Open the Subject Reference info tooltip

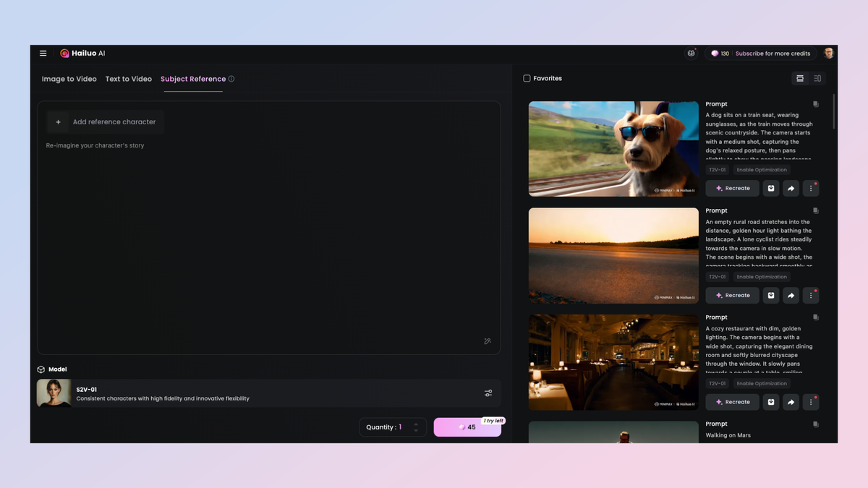coord(231,78)
